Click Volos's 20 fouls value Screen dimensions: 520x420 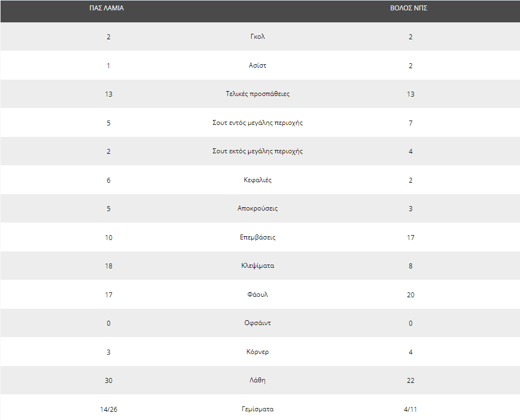tap(410, 295)
